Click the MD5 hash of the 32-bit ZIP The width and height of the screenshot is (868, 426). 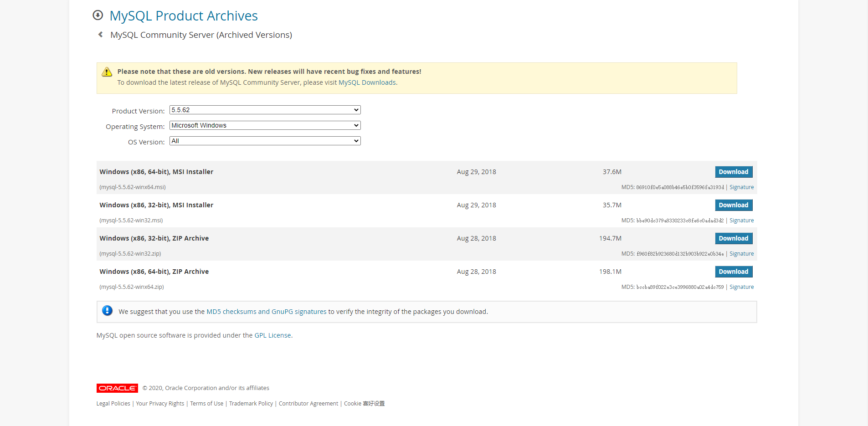tap(680, 254)
